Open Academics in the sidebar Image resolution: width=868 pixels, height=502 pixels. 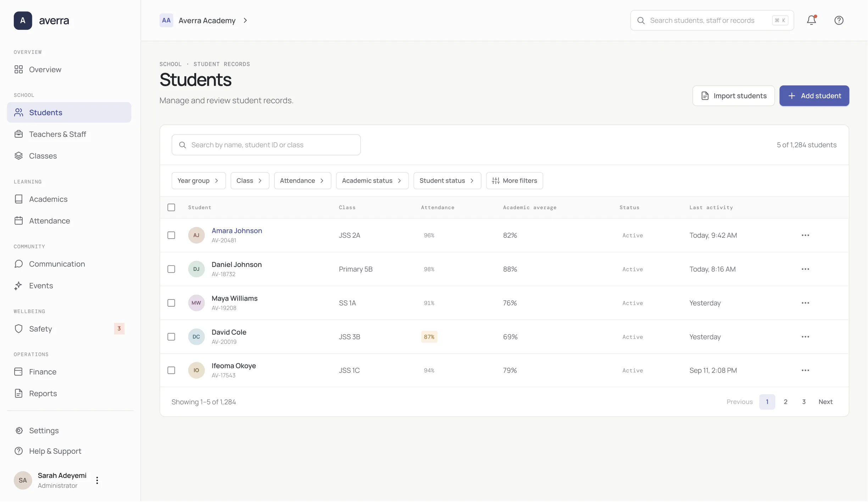pyautogui.click(x=69, y=199)
